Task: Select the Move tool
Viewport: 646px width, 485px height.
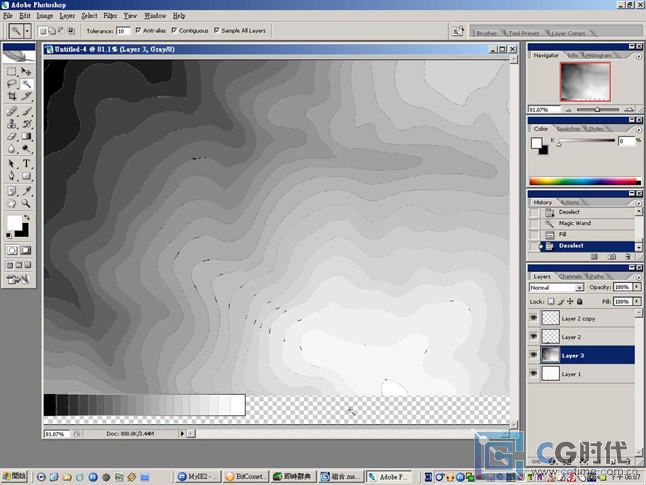Action: (26, 71)
